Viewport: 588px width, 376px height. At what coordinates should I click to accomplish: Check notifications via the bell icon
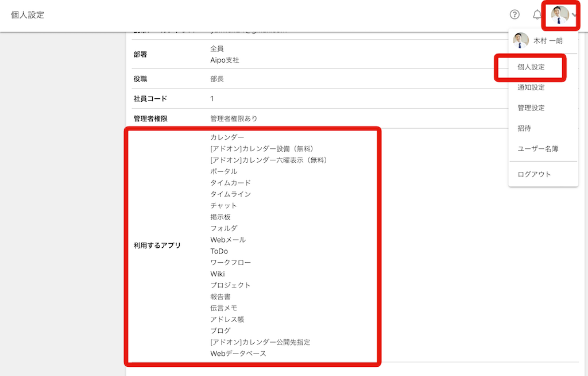537,14
